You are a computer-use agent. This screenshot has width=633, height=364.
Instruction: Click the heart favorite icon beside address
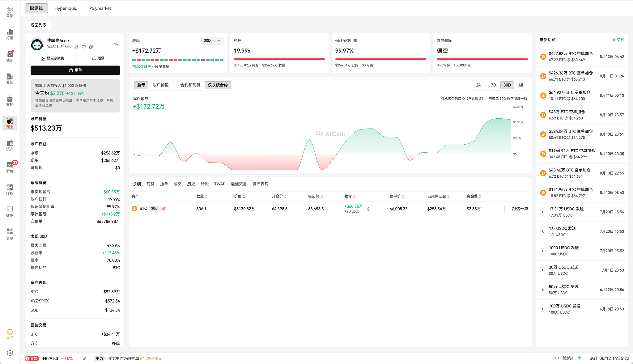coord(84,47)
